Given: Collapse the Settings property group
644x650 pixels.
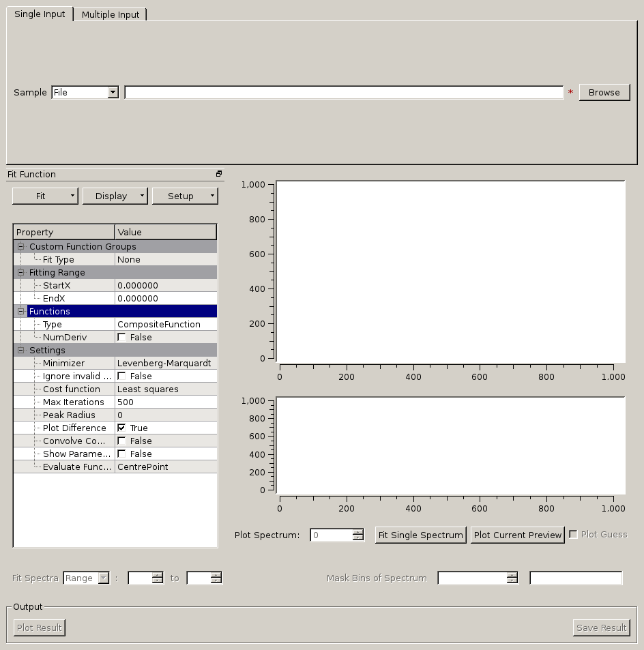Looking at the screenshot, I should (x=20, y=351).
